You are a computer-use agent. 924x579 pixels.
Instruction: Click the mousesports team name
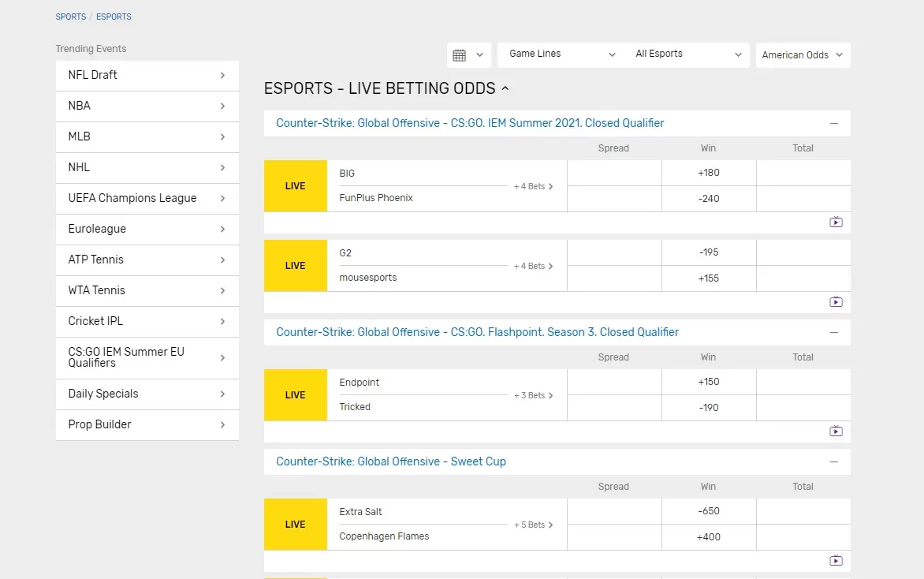[367, 278]
